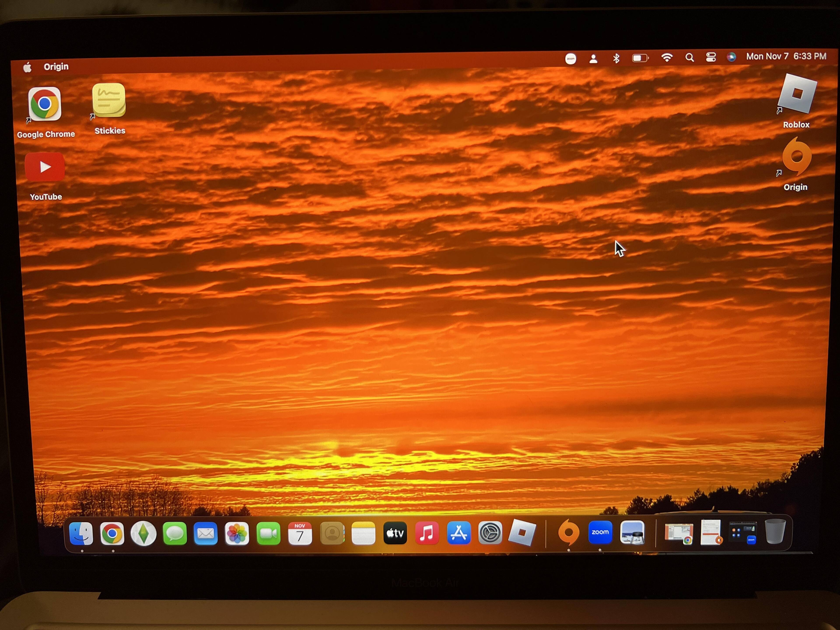840x630 pixels.
Task: Expand the battery status dropdown
Action: click(640, 58)
